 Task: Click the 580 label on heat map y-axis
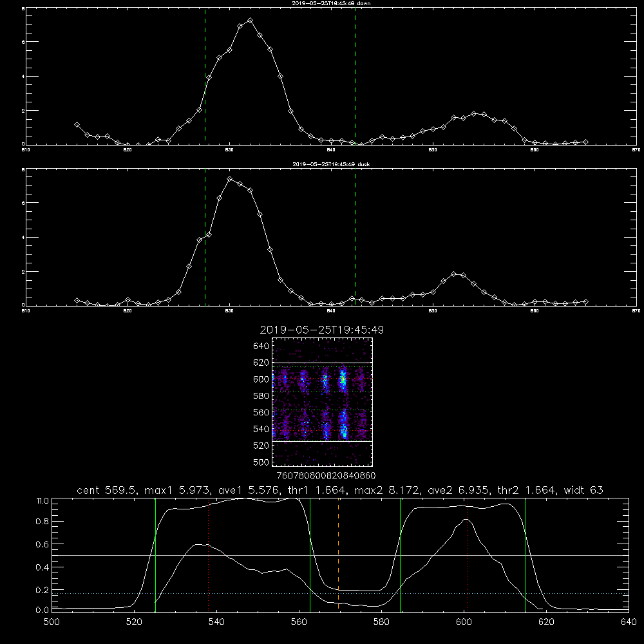(261, 396)
